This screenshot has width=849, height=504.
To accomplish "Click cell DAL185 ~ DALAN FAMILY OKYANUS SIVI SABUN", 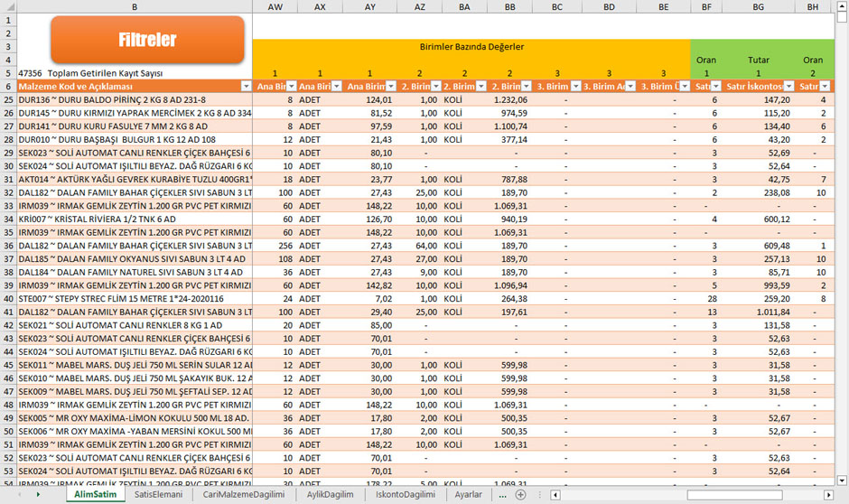I will [x=135, y=259].
